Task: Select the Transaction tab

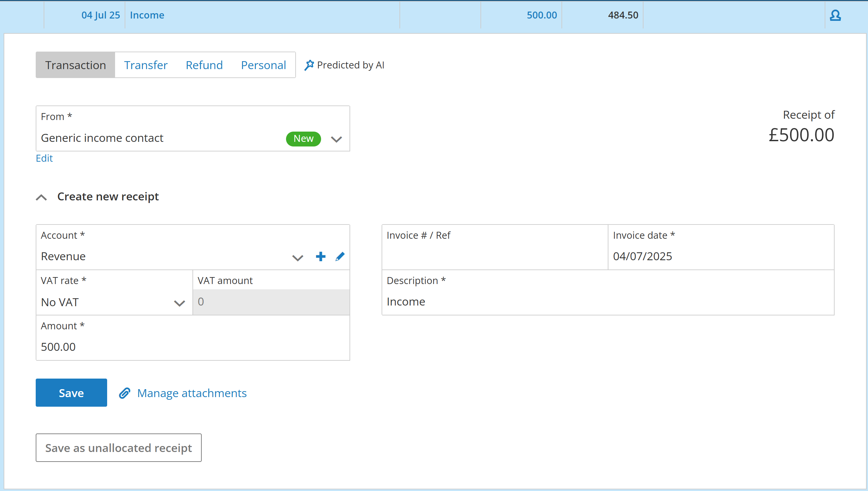Action: 75,65
